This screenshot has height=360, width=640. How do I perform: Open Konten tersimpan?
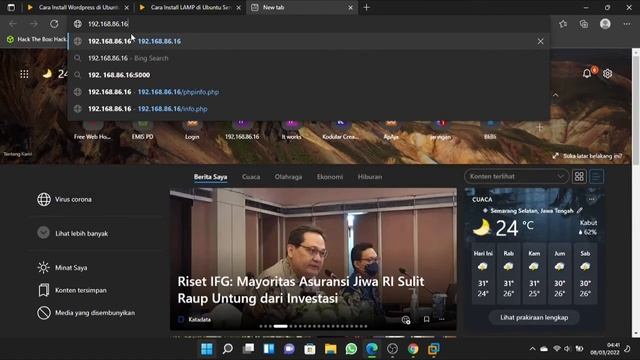coord(72,290)
